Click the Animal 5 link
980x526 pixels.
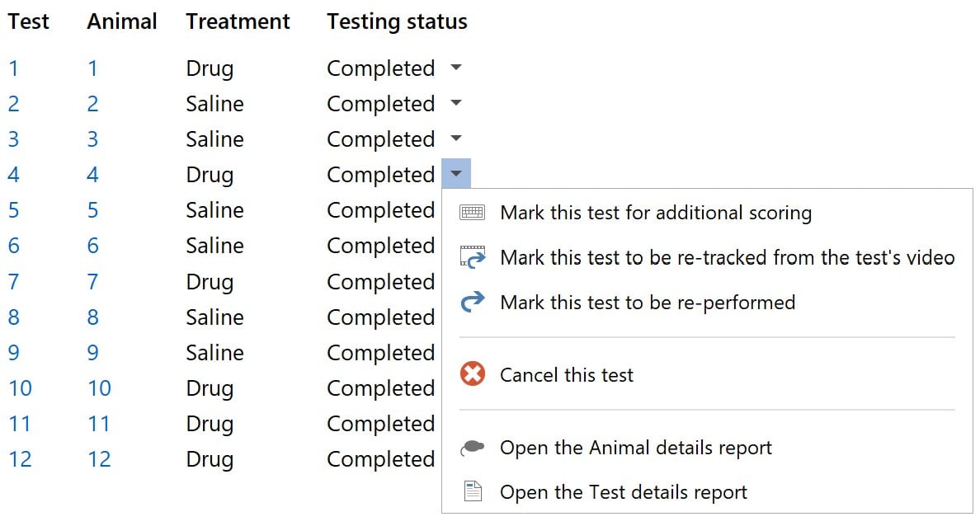(x=92, y=210)
